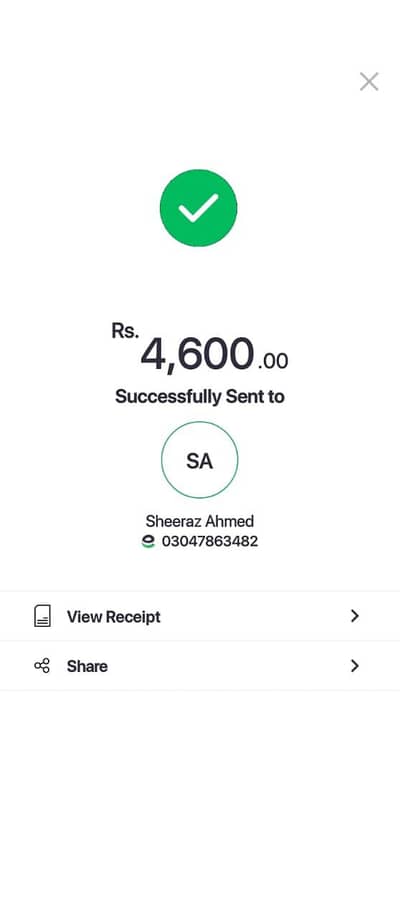Open the Share option
Viewport: 400px width, 917px height.
[87, 667]
